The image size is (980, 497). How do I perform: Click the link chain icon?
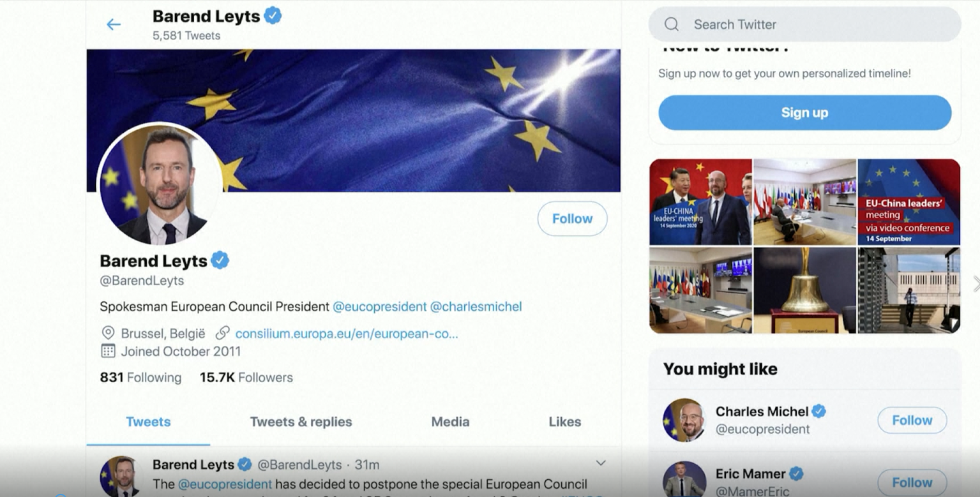tap(222, 333)
